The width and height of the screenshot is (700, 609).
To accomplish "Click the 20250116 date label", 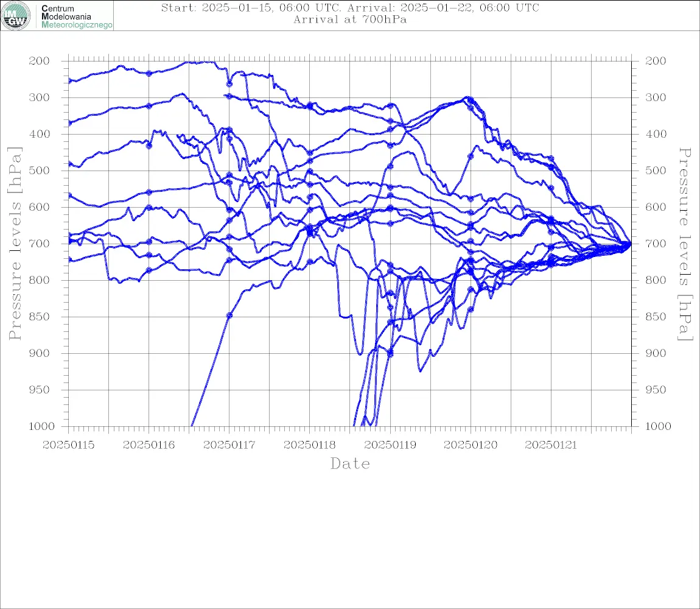I will [149, 445].
